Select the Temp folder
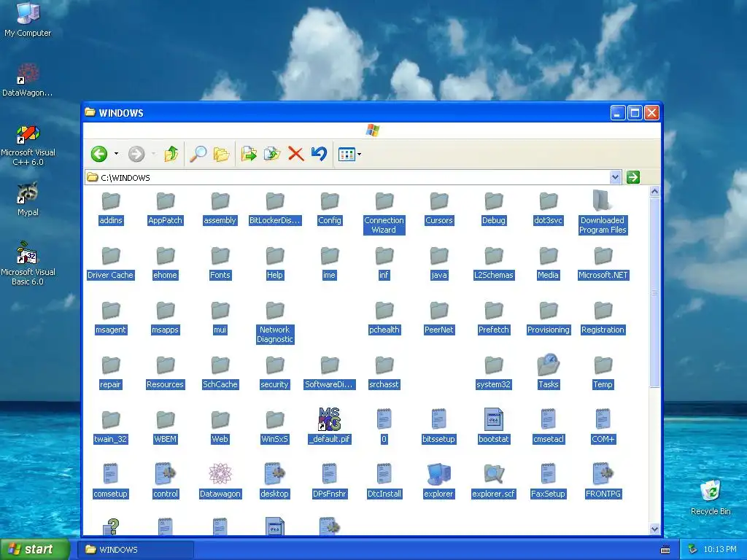Screen dimensions: 747x560 603,373
